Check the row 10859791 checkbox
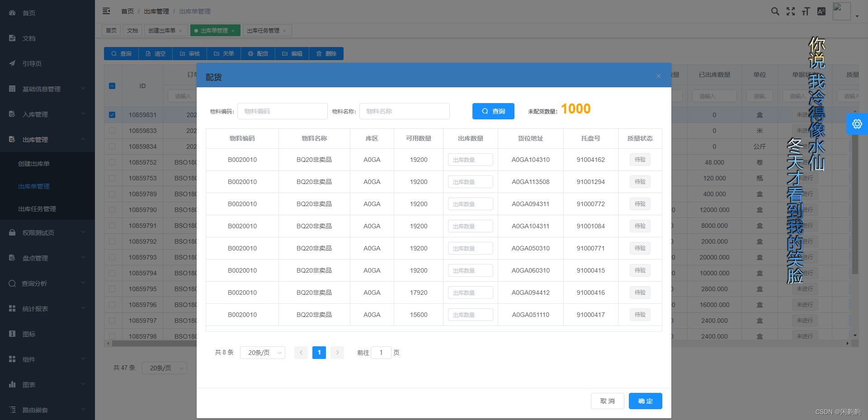The width and height of the screenshot is (868, 420). (x=112, y=226)
